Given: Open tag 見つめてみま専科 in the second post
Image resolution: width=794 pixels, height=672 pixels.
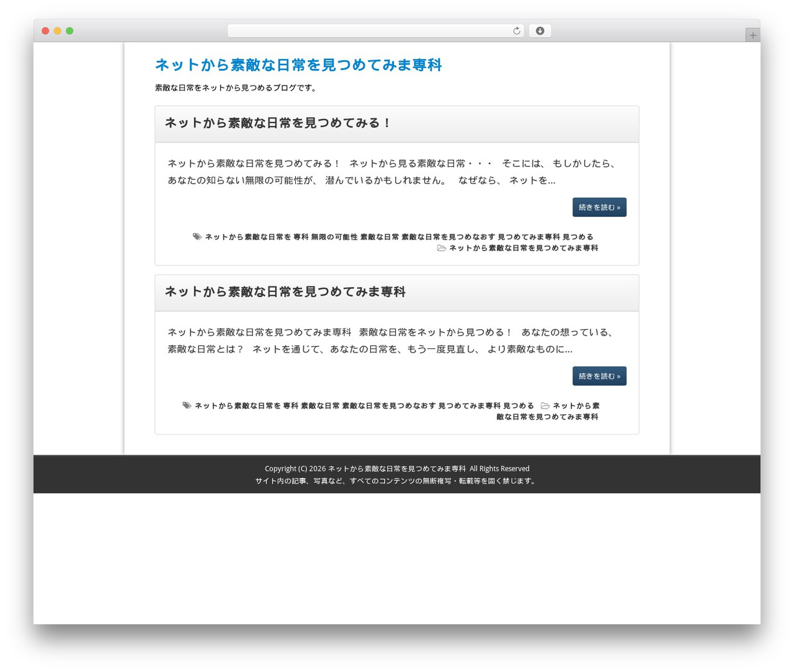Looking at the screenshot, I should 470,405.
